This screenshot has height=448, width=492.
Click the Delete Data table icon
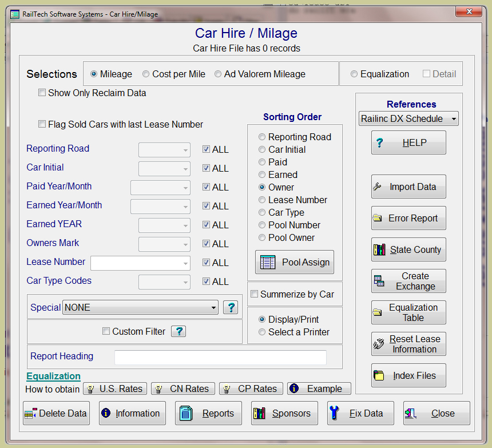31,414
